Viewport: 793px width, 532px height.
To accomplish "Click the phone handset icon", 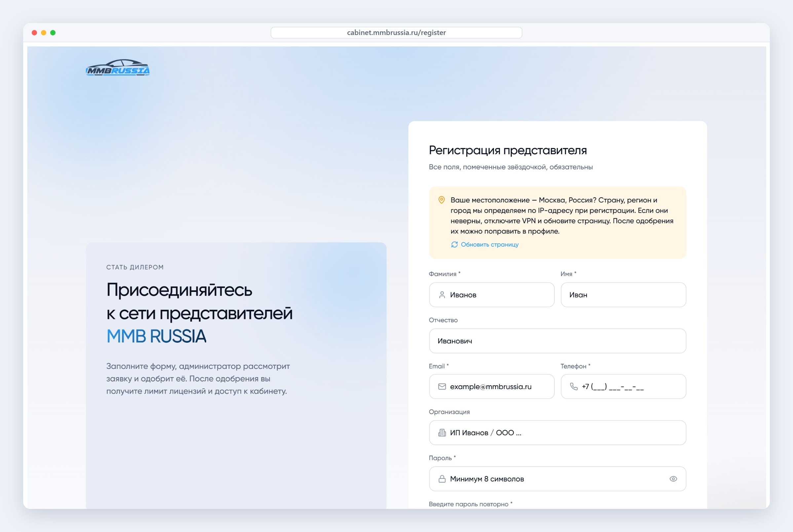I will pos(573,386).
